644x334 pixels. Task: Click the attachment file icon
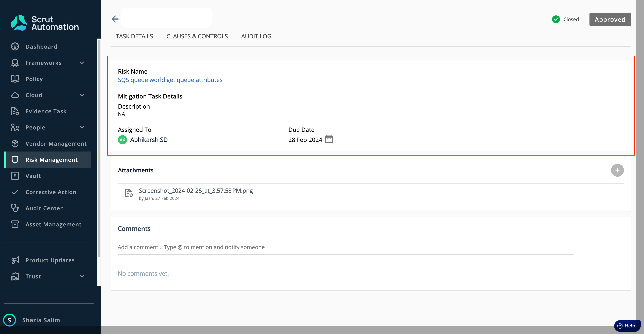tap(129, 193)
